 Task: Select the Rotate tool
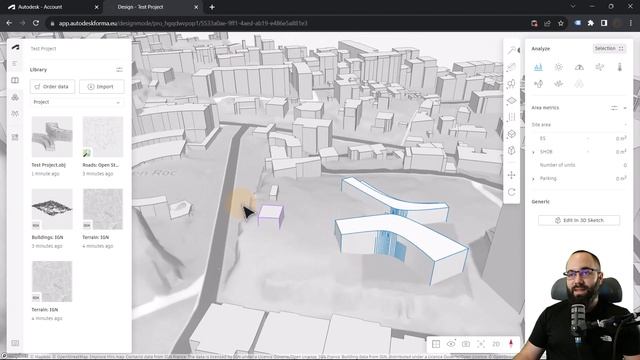pyautogui.click(x=511, y=192)
